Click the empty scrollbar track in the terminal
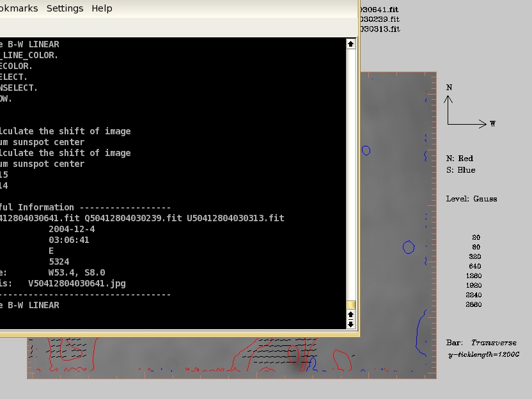This screenshot has width=532, height=399. click(350, 173)
